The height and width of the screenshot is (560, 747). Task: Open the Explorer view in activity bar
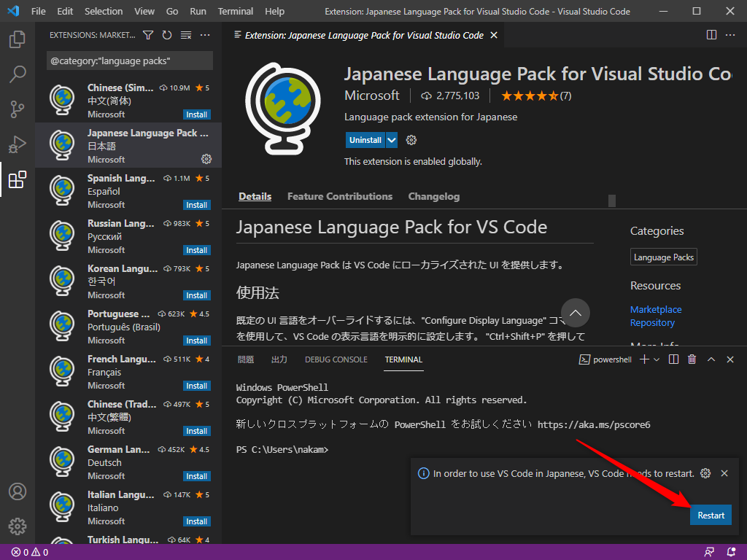[x=18, y=39]
